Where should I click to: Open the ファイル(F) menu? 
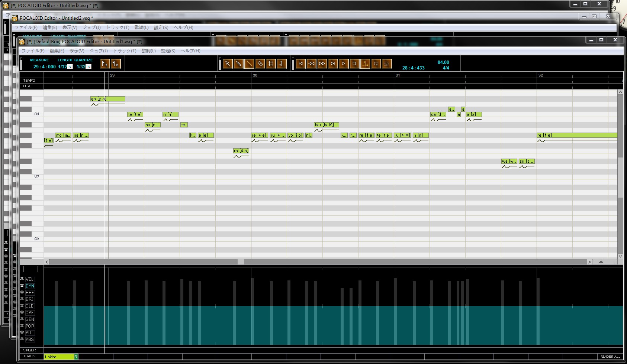(33, 51)
